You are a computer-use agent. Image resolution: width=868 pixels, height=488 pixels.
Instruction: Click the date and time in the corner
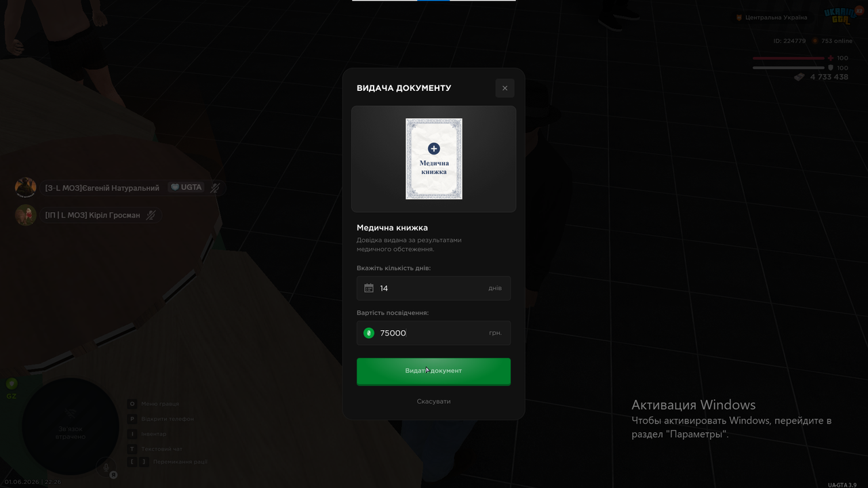pos(33,482)
